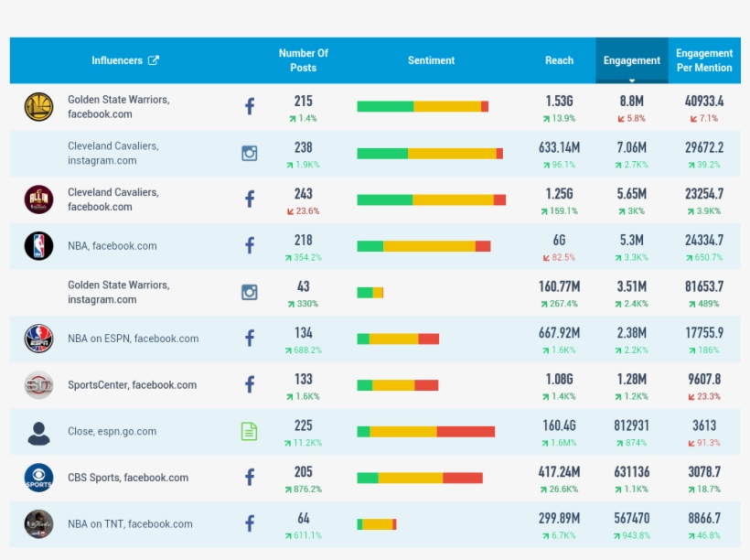Open SportsCenter, facebook.com influencer

(x=132, y=385)
